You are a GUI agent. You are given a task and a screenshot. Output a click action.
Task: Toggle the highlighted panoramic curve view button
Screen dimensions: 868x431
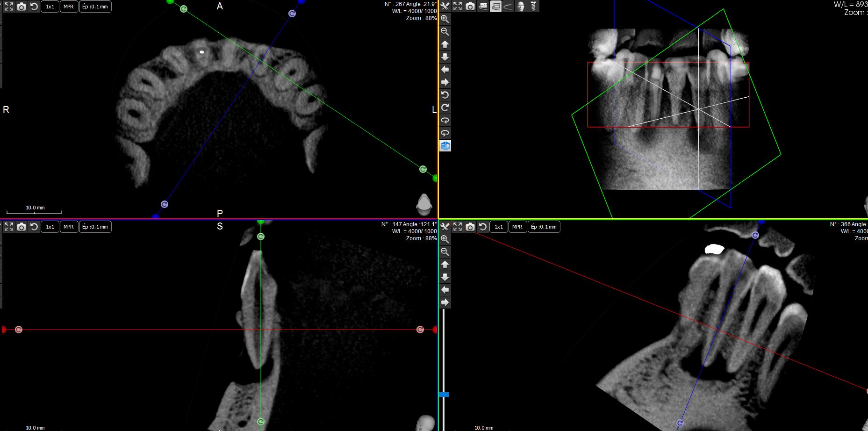point(495,6)
